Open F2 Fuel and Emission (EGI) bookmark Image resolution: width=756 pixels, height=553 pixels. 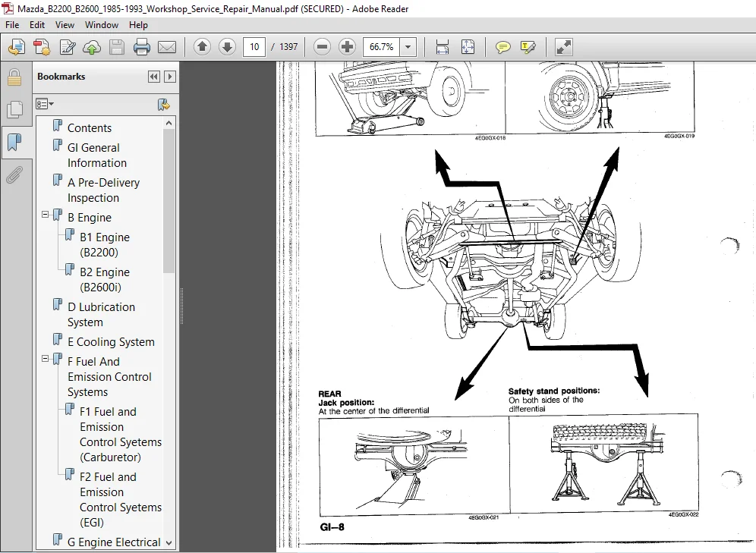click(x=121, y=500)
